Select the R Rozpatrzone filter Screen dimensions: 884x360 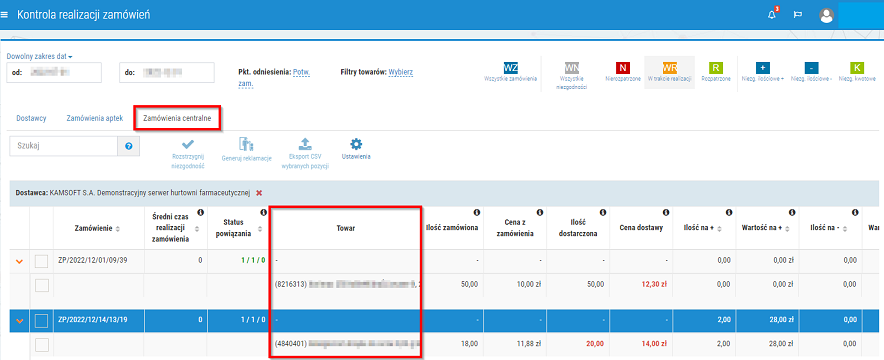click(x=715, y=72)
